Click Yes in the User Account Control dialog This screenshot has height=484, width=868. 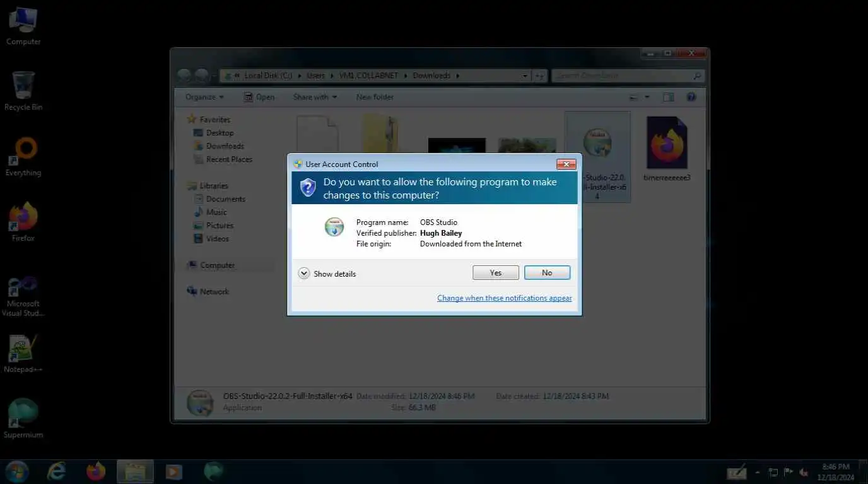pyautogui.click(x=496, y=272)
